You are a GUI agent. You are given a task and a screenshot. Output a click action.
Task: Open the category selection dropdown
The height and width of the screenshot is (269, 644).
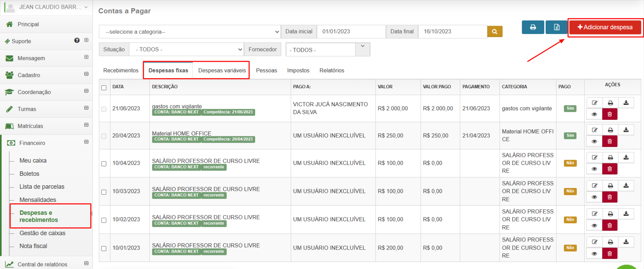pos(190,32)
